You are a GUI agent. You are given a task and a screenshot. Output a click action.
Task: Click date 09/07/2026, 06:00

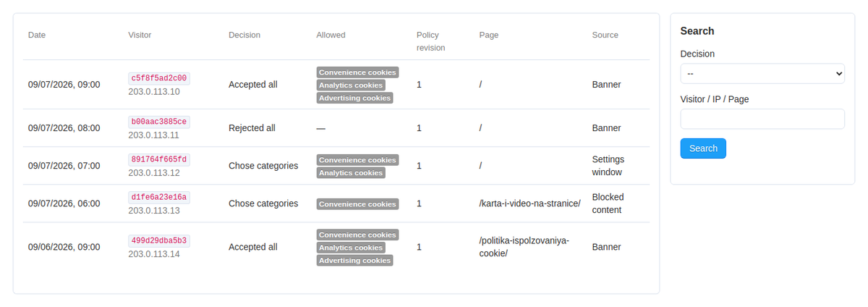tap(64, 203)
